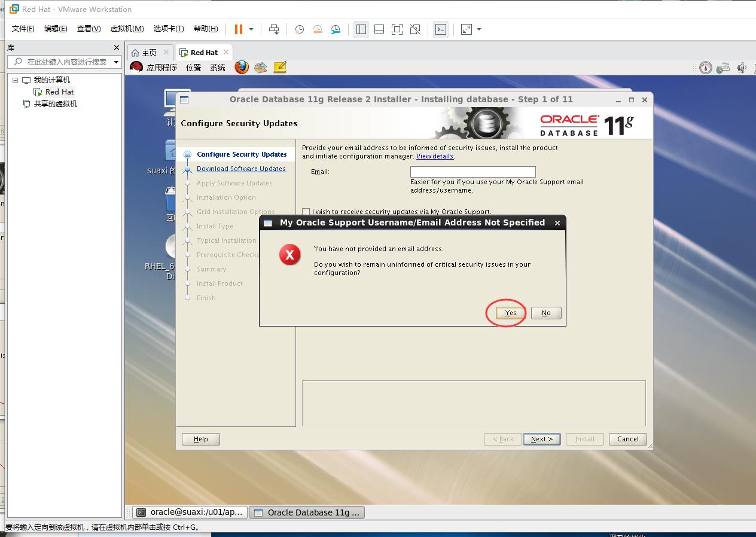Switch to Oracle Database 11g taskbar item
This screenshot has width=756, height=537.
click(x=306, y=512)
